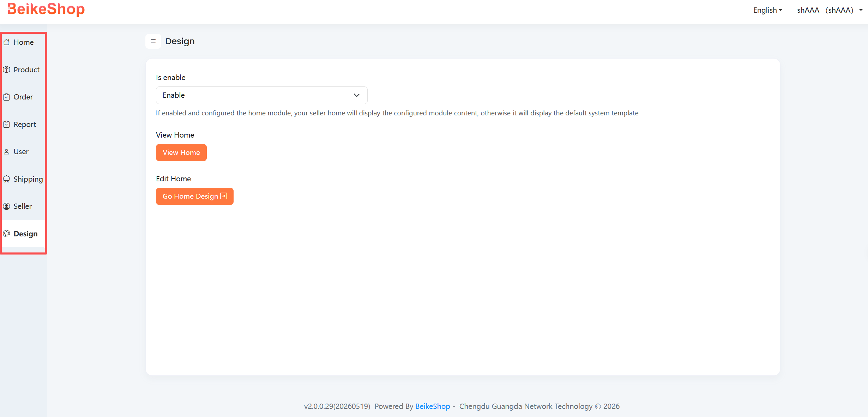Open the BeikeShop footer link
Image resolution: width=868 pixels, height=417 pixels.
coord(433,406)
